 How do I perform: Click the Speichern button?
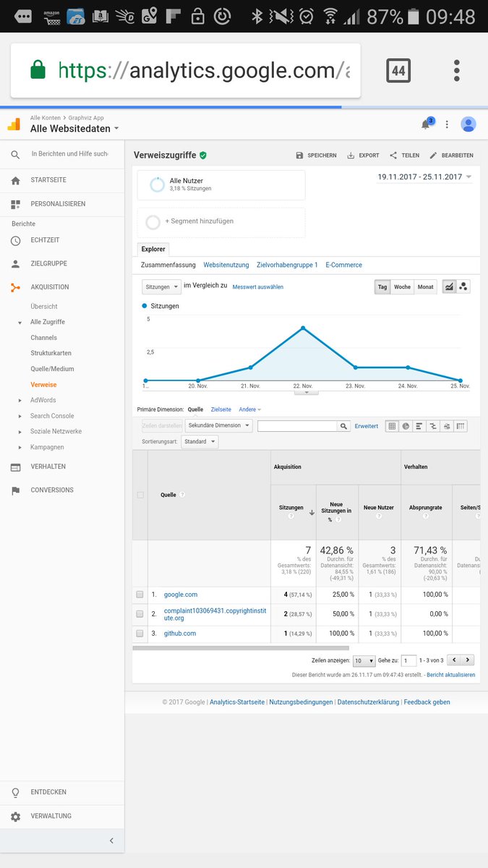316,156
